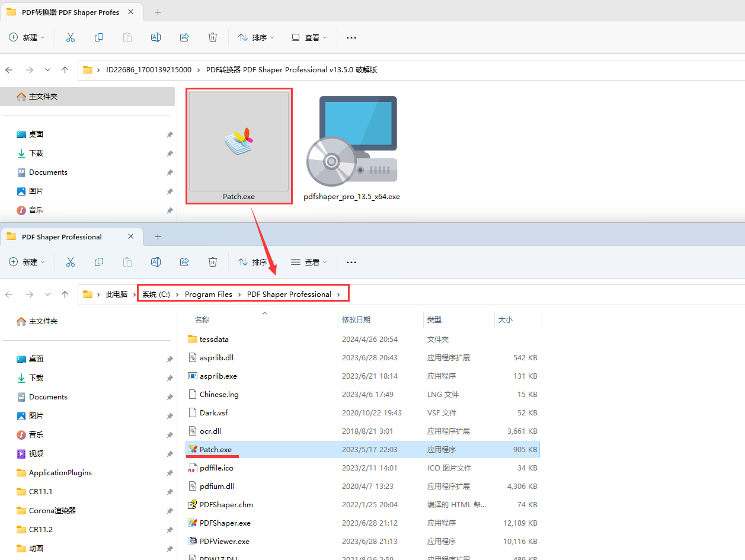Open the 排序 sort dropdown in the upper window

pyautogui.click(x=256, y=37)
